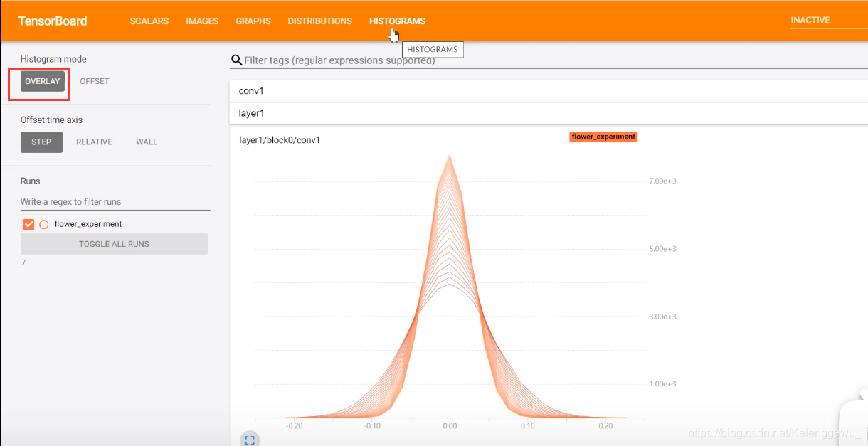Focus the Filter tags search field
Screen dimensions: 868x446
pos(555,60)
